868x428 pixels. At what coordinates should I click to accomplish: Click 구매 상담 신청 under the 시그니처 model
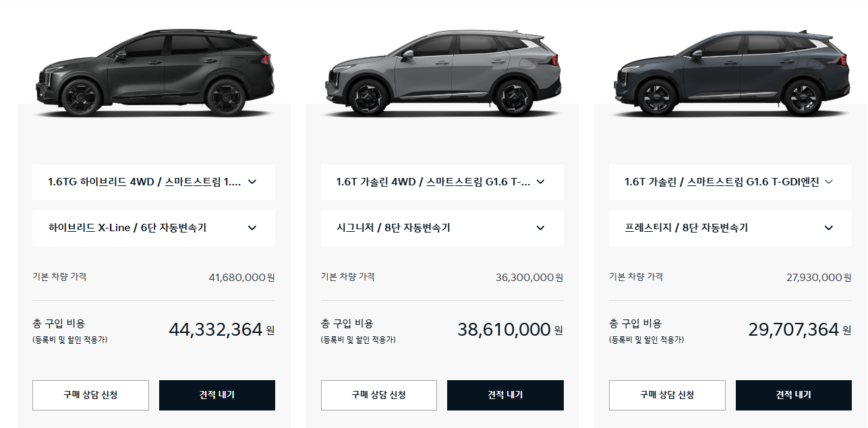click(x=378, y=395)
